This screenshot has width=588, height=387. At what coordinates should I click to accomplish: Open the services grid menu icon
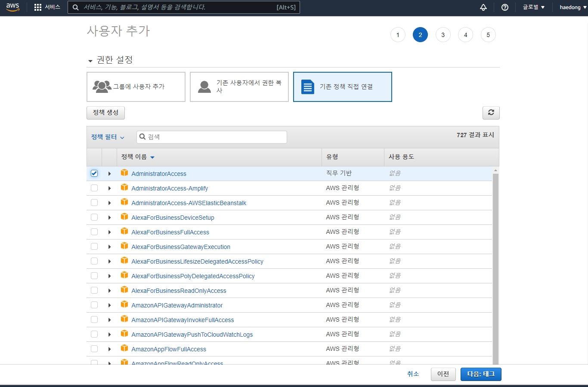(x=38, y=7)
